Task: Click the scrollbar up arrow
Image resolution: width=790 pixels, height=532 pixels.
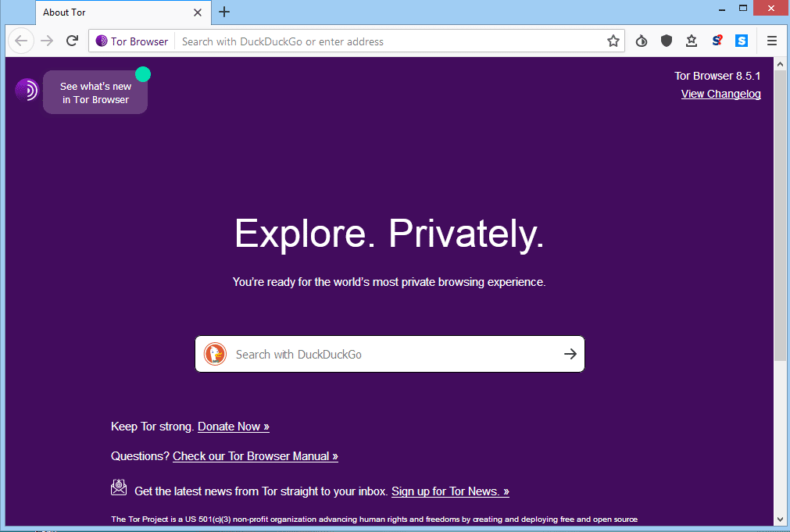Action: tap(780, 64)
